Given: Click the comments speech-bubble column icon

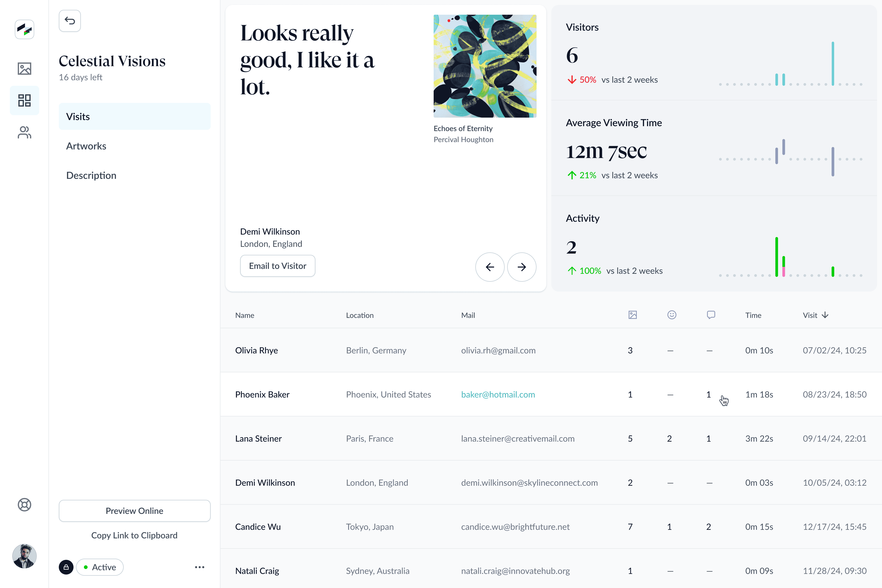Looking at the screenshot, I should click(x=711, y=315).
